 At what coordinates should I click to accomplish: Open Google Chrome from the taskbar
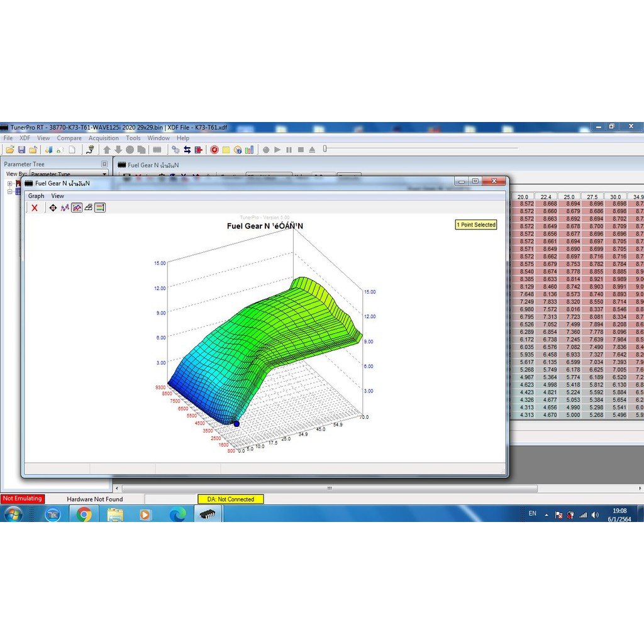pyautogui.click(x=84, y=514)
